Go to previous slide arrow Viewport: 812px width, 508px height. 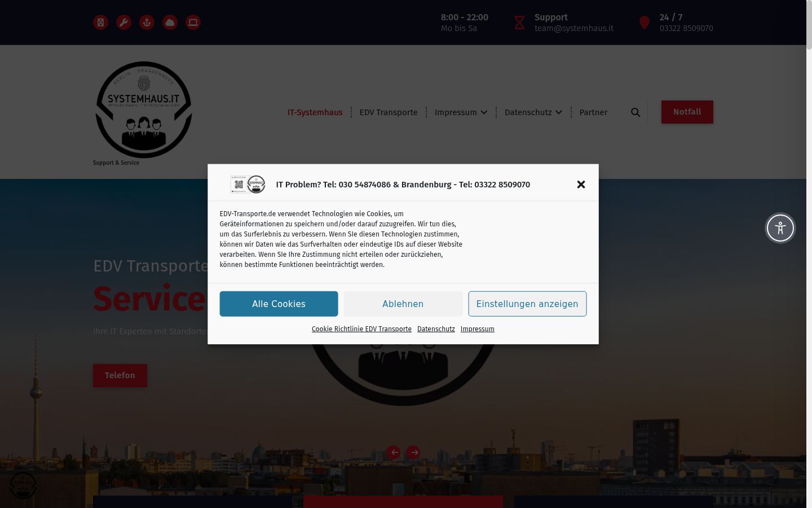pos(394,452)
